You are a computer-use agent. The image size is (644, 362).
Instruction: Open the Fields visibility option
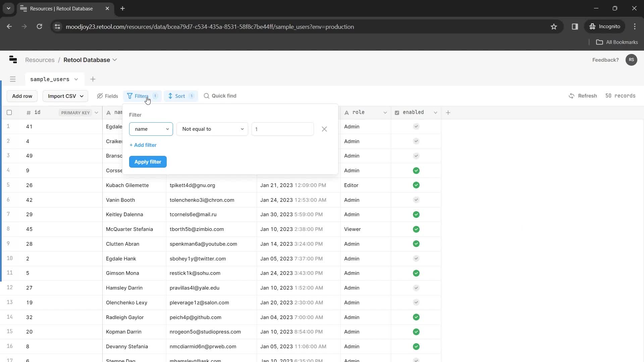pos(107,96)
